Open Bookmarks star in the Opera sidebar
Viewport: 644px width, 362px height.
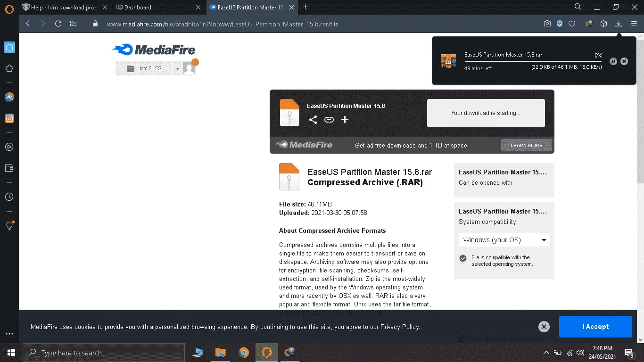[9, 69]
